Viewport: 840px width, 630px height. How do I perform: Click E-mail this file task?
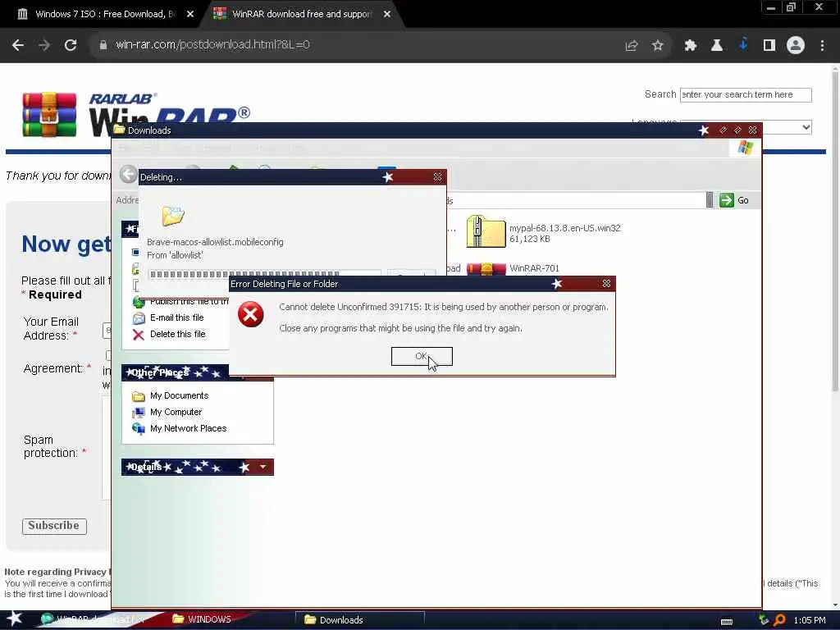point(177,317)
